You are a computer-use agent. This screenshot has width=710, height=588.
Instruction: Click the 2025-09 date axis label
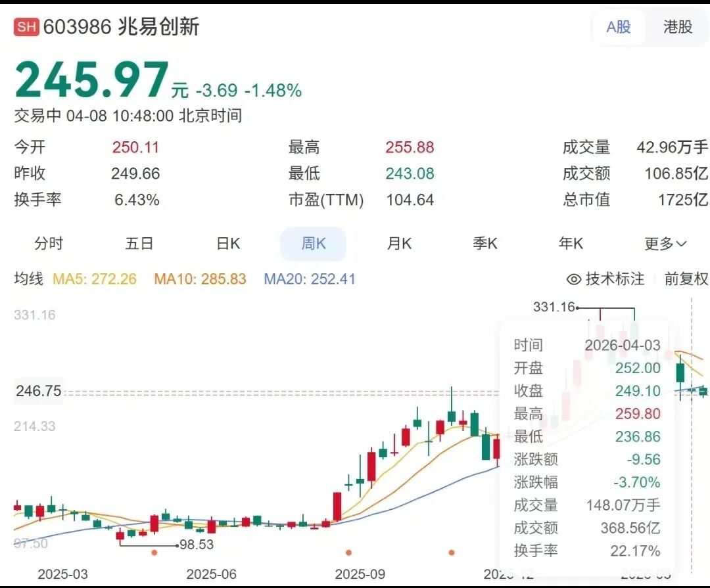click(360, 574)
